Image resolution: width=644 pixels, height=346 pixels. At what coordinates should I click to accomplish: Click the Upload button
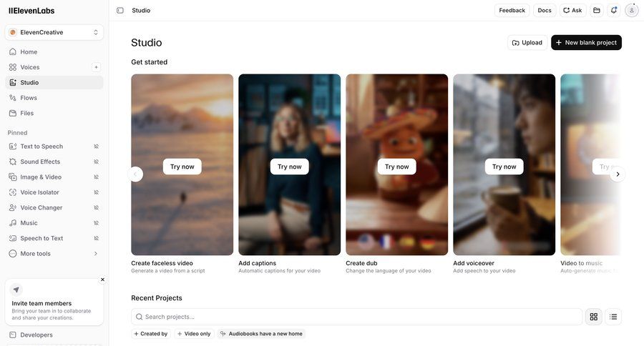pos(527,43)
